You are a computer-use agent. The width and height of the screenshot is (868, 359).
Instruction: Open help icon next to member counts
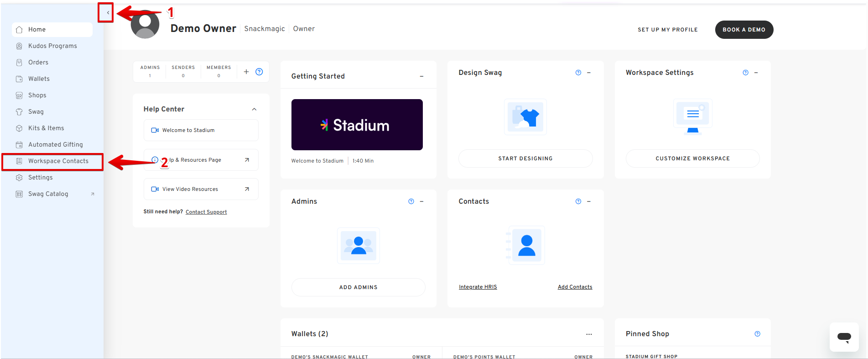click(x=259, y=72)
